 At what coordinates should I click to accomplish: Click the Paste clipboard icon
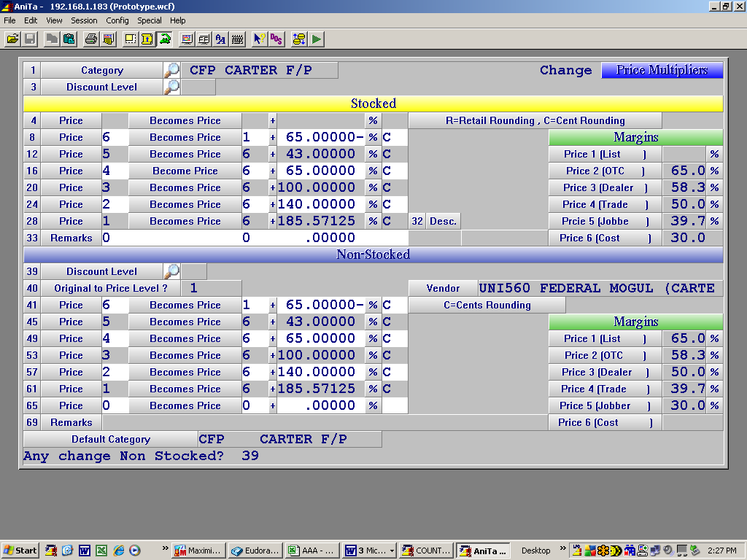pyautogui.click(x=69, y=39)
